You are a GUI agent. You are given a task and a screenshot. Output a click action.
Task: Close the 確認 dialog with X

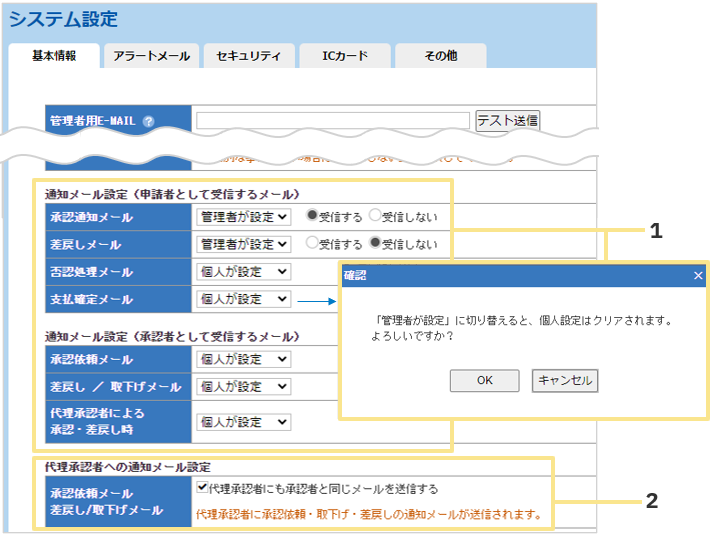click(x=698, y=275)
